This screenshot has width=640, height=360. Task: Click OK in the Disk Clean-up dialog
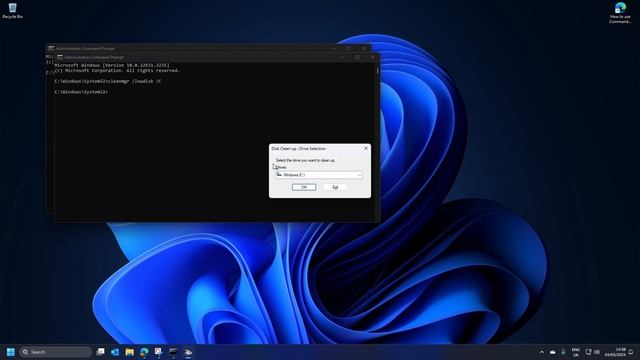(x=304, y=187)
